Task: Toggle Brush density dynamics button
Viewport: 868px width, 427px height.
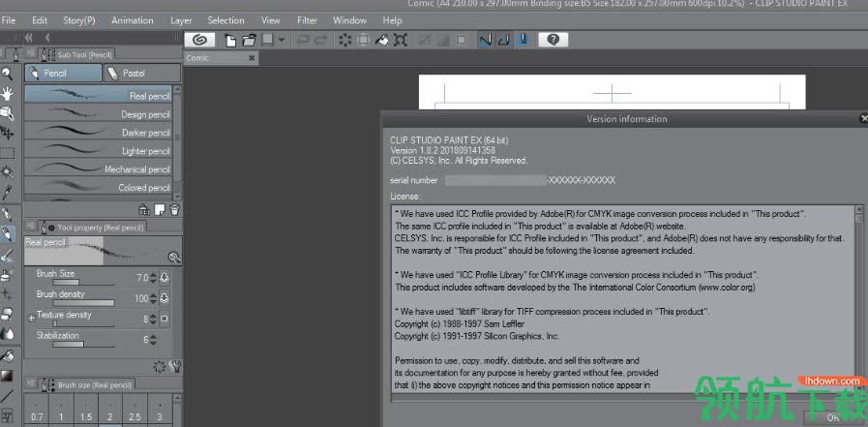Action: click(x=165, y=298)
